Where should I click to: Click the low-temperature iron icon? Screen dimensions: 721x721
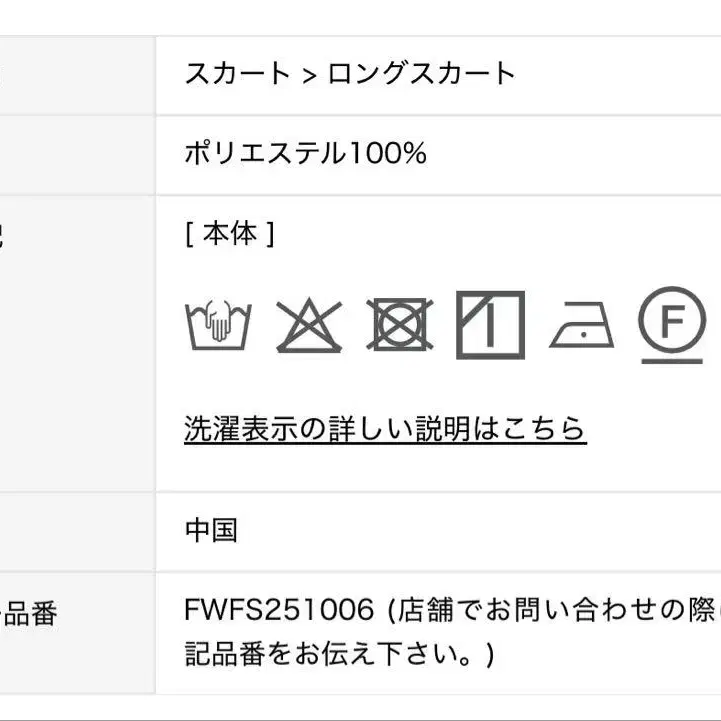[x=582, y=325]
